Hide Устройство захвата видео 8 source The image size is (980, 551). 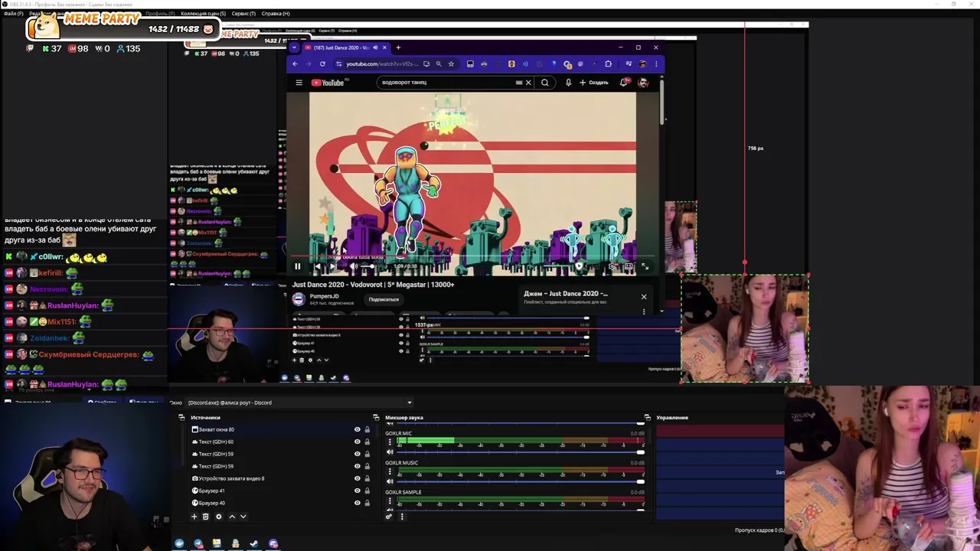coord(357,478)
